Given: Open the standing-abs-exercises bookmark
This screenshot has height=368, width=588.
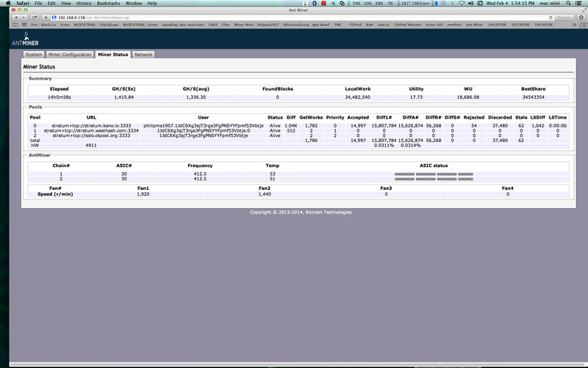Looking at the screenshot, I should [x=182, y=25].
